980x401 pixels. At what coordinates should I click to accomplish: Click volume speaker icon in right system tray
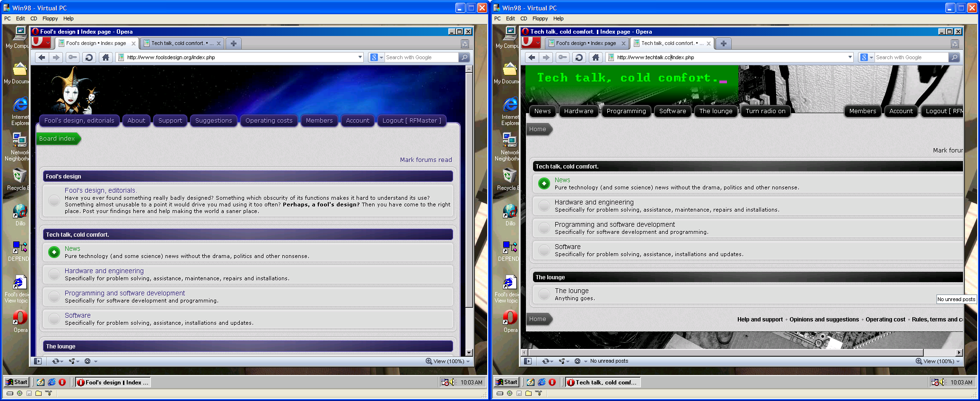943,382
